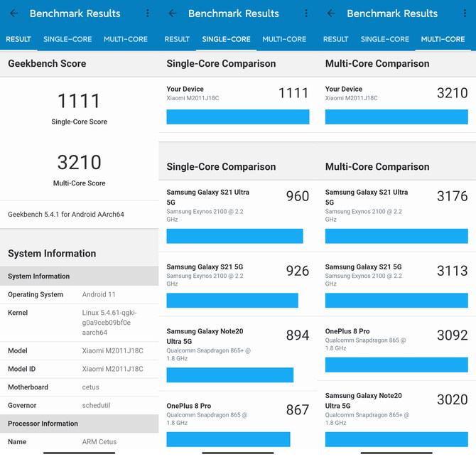Select MULTI-CORE tab in the right panel
The height and width of the screenshot is (457, 476).
tap(443, 39)
